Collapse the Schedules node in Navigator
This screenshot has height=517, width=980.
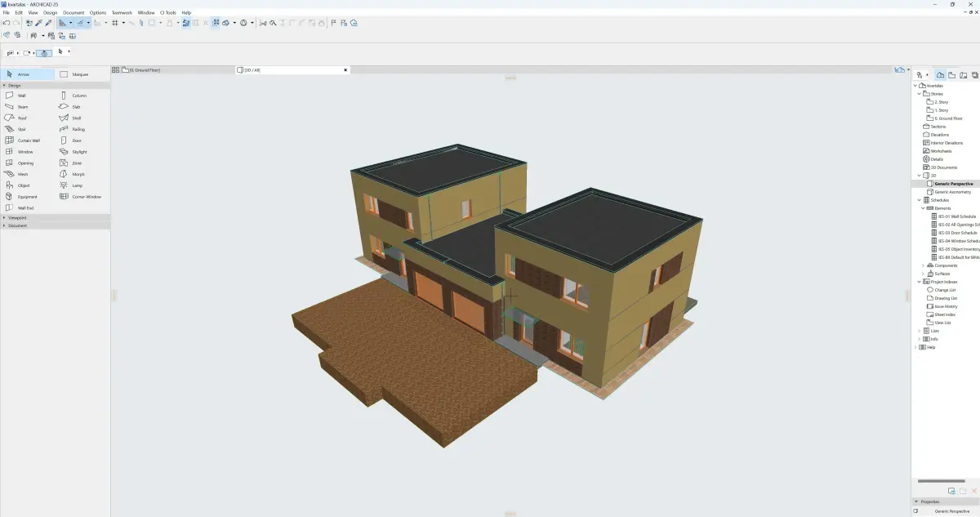(919, 200)
